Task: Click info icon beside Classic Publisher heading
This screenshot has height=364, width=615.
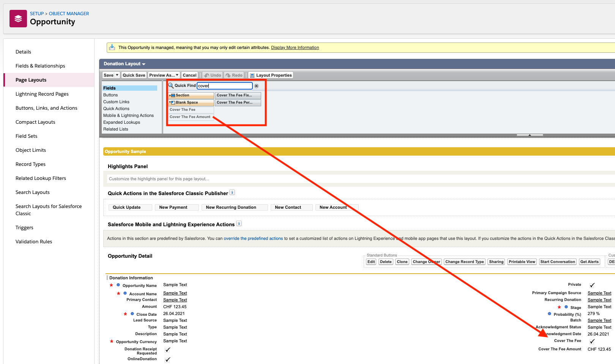Action: click(x=232, y=192)
